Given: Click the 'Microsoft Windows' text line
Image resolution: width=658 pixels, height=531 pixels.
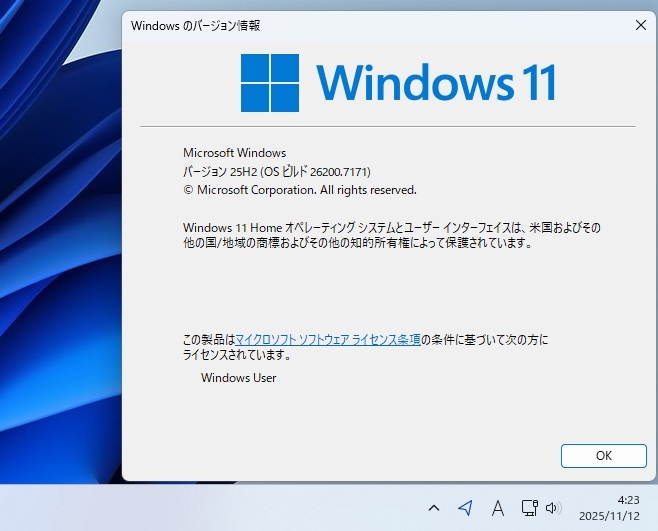Looking at the screenshot, I should pos(235,153).
